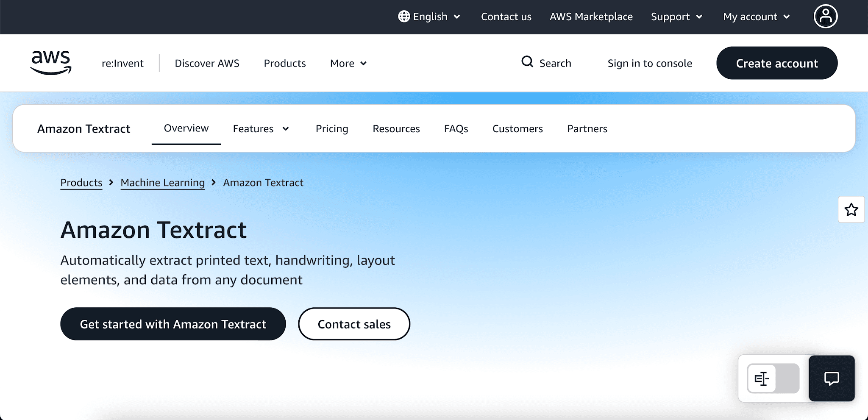Image resolution: width=868 pixels, height=420 pixels.
Task: Click Contact us link
Action: (x=506, y=17)
